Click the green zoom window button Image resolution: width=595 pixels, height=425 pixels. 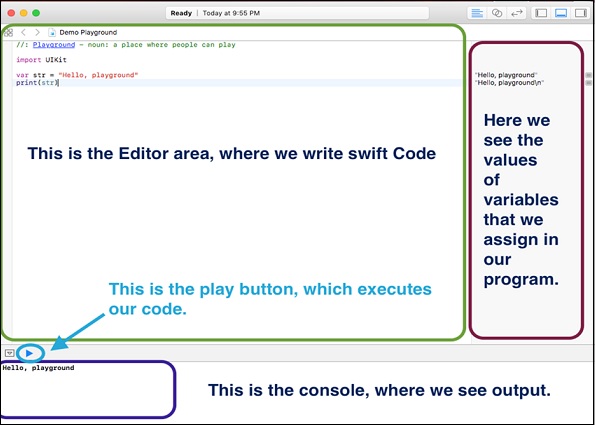click(36, 13)
